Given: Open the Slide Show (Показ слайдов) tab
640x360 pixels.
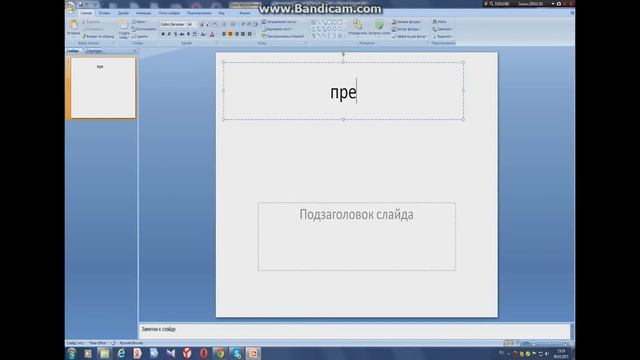Looking at the screenshot, I should (169, 13).
